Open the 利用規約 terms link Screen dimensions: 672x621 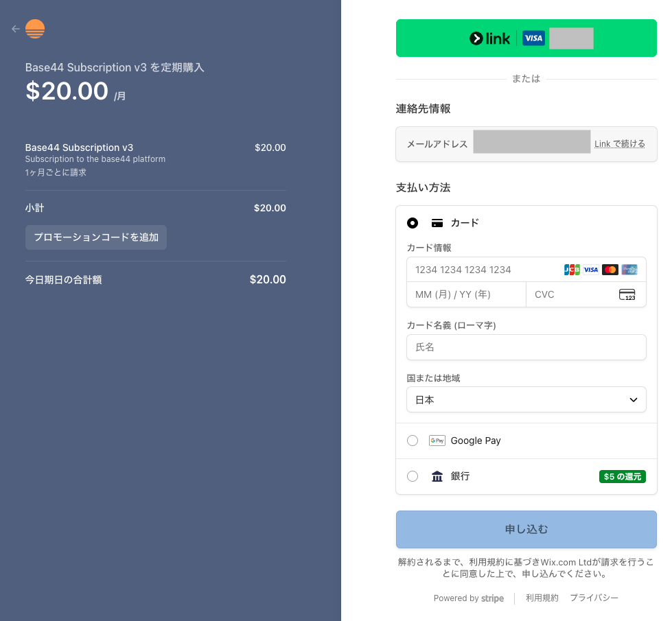[542, 598]
